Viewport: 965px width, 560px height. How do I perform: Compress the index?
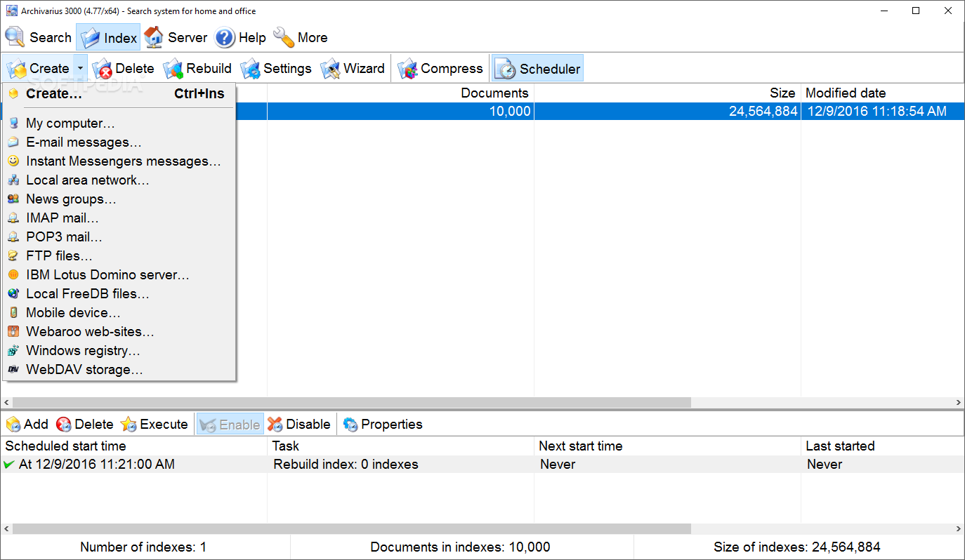[440, 69]
